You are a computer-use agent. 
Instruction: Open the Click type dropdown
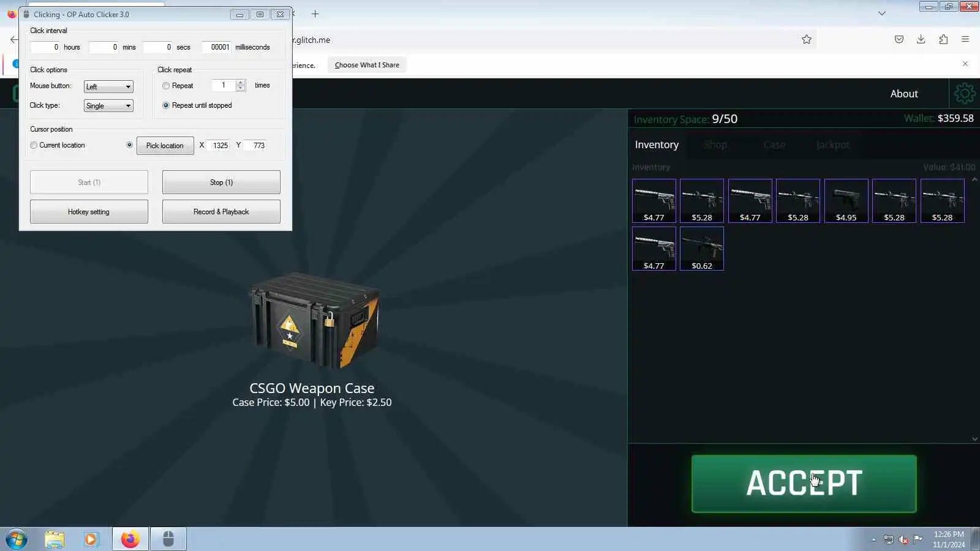click(108, 106)
